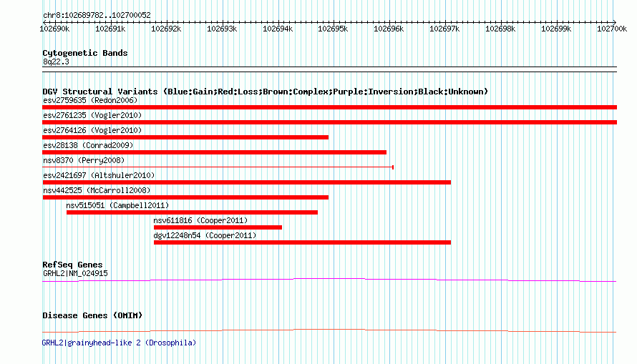
Task: Click the nsv442525 (McCarroll2008) label
Action: tap(97, 190)
